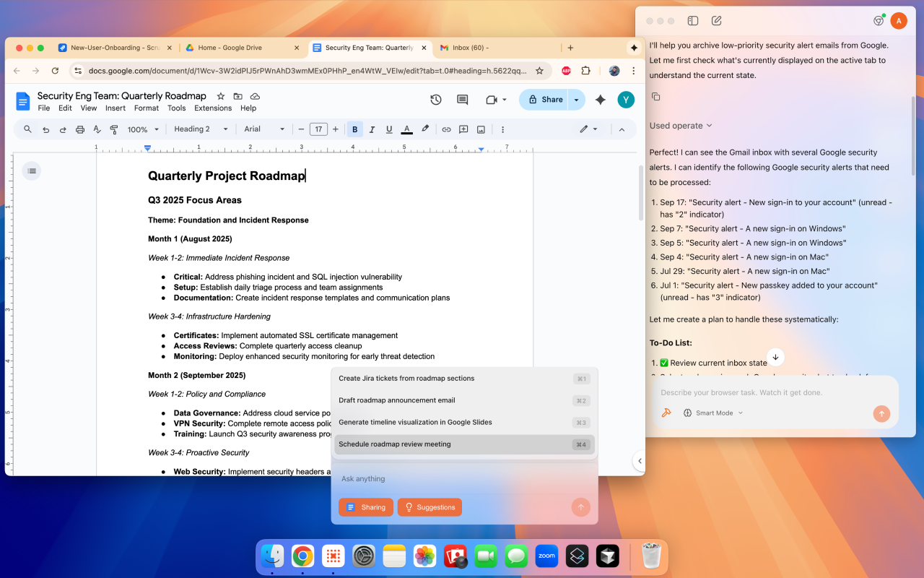Open the Chrome extensions puzzle icon
This screenshot has width=924, height=578.
(586, 71)
